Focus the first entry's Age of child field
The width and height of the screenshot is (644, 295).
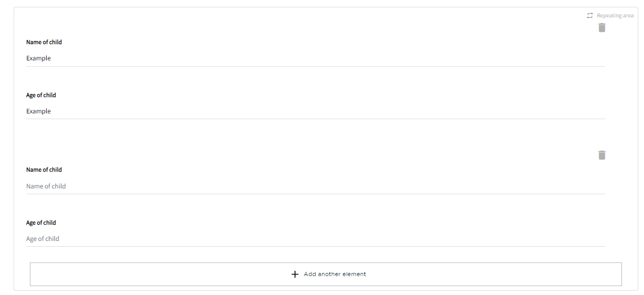(x=315, y=111)
